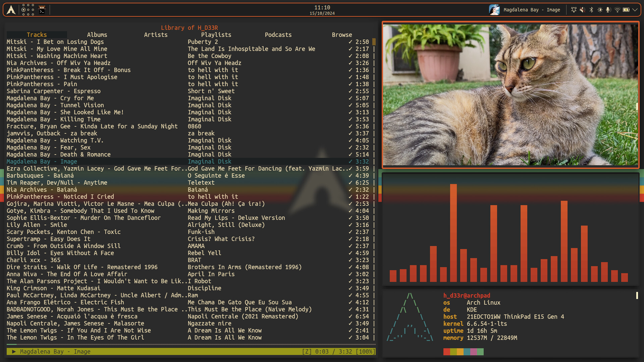Switch to the Tracks tab
This screenshot has width=644, height=362.
click(x=37, y=35)
